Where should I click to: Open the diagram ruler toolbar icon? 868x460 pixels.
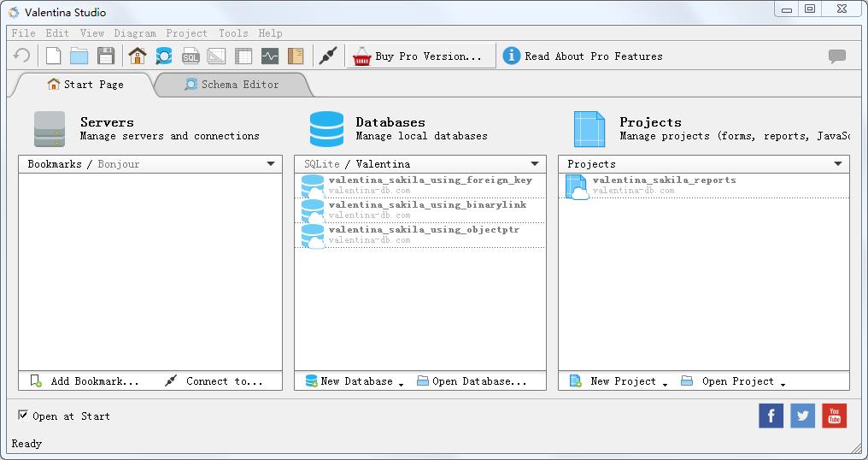(x=216, y=56)
